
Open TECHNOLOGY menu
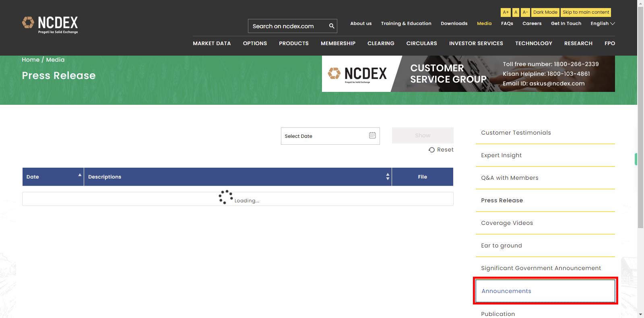[x=534, y=43]
